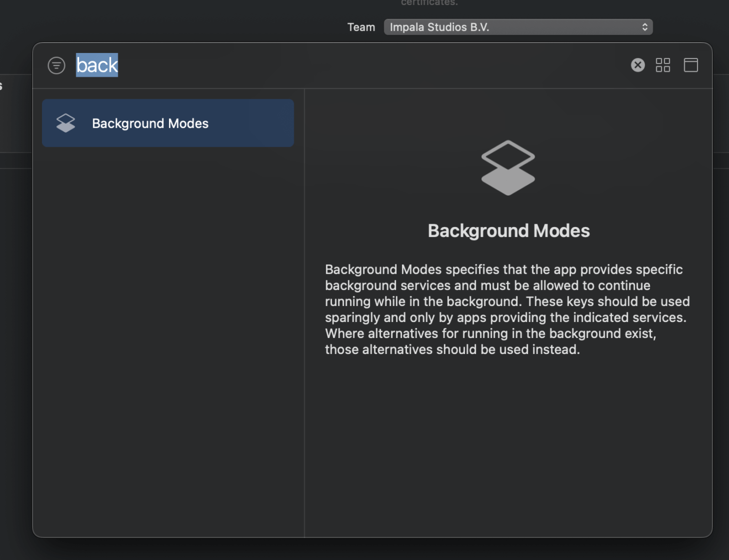Image resolution: width=729 pixels, height=560 pixels.
Task: Open search filter options via funnel icon
Action: click(x=57, y=65)
